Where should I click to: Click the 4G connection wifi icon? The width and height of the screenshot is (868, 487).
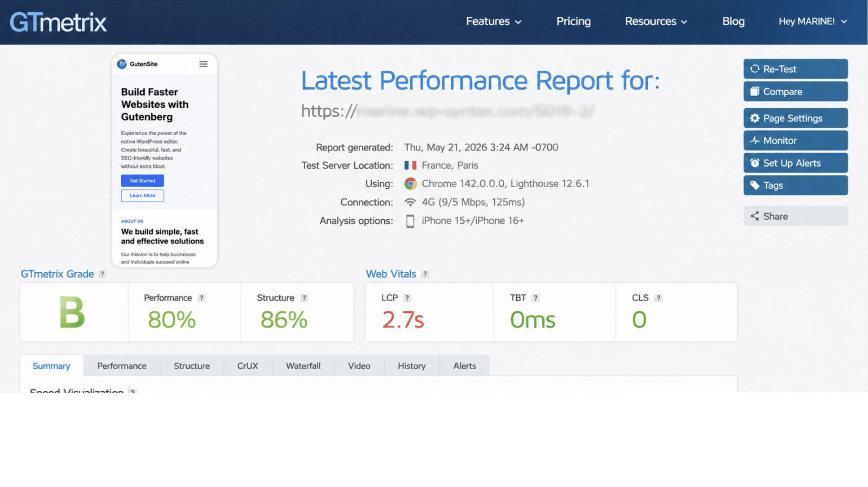coord(410,202)
